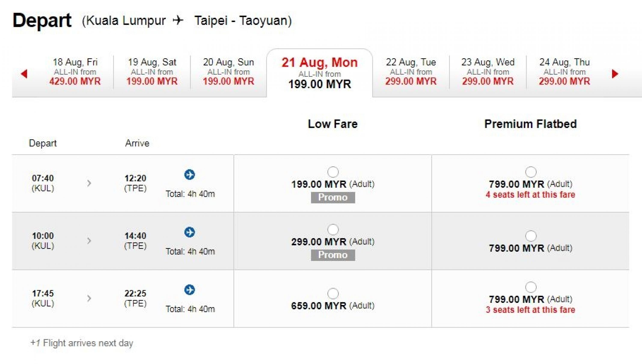Image resolution: width=642 pixels, height=364 pixels.
Task: Choose Premium Flatbed for the 17:45 flight
Action: click(x=531, y=287)
